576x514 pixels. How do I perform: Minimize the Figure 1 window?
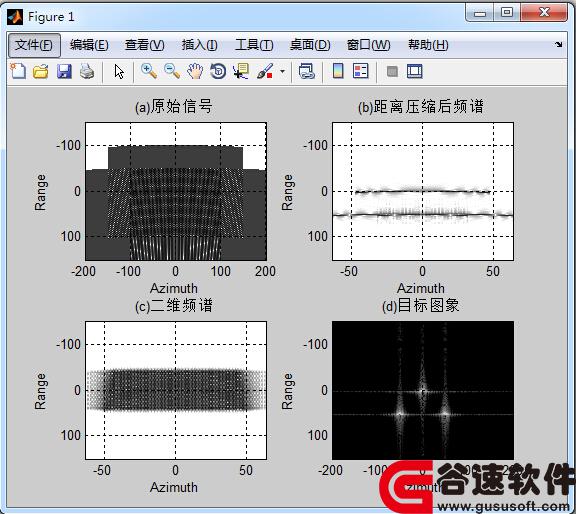(x=480, y=13)
